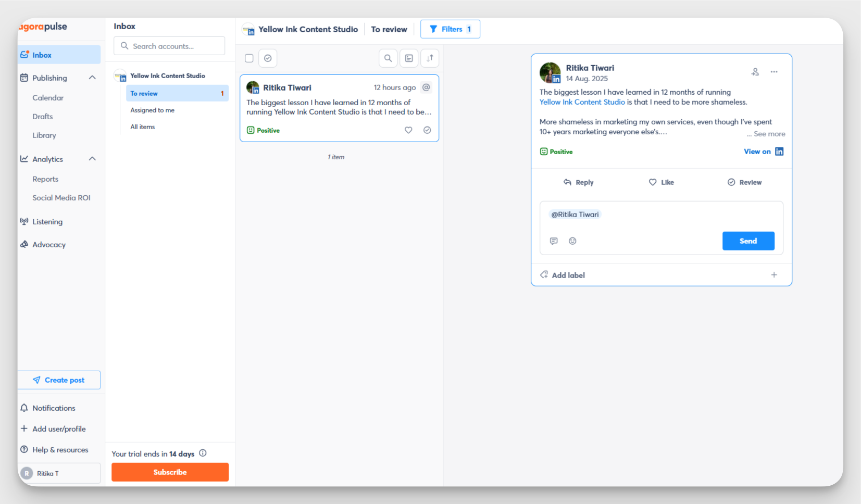Screen dimensions: 861x504
Task: Click the To review tab heading
Action: coord(389,29)
